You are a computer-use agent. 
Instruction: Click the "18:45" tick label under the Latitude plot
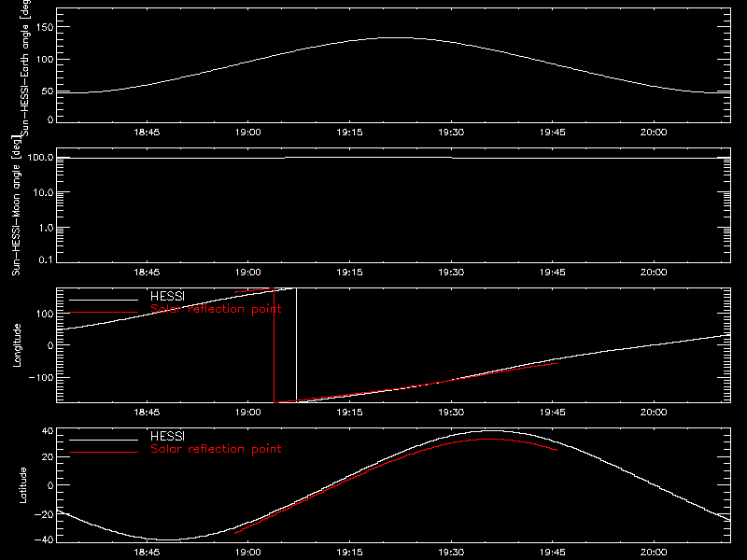click(x=147, y=553)
